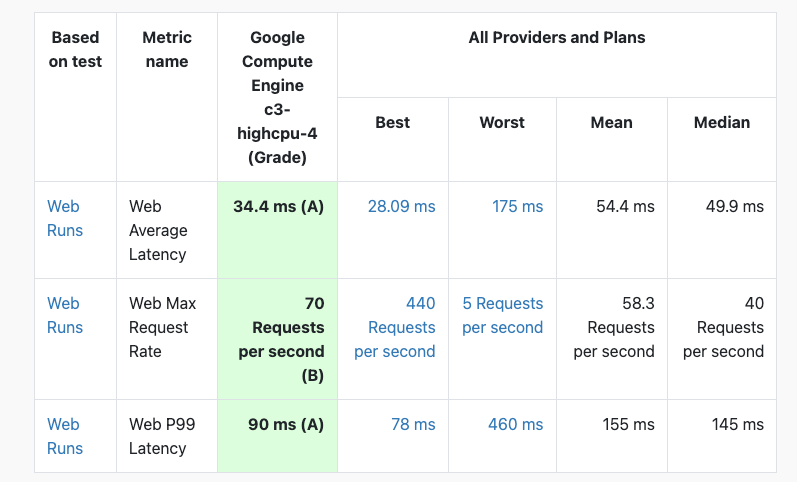
Task: Click the worst P99 value 460 ms
Action: (x=515, y=425)
